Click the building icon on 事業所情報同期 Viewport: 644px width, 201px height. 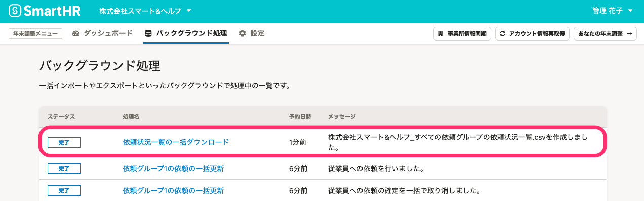441,34
